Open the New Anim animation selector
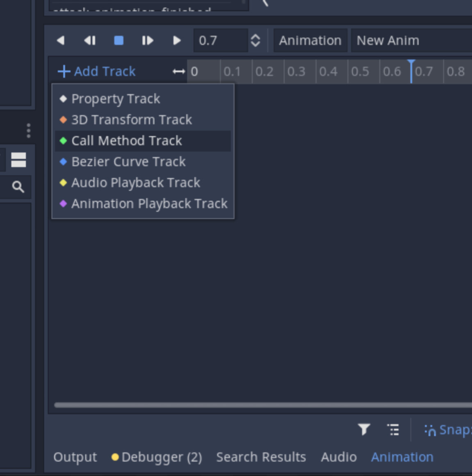Viewport: 472px width, 476px height. tap(410, 40)
